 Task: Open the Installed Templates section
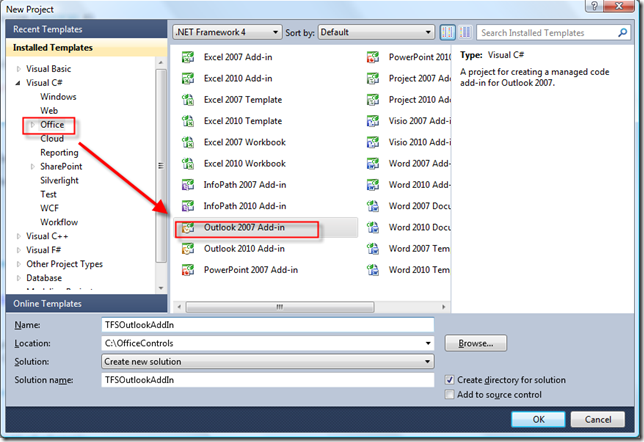click(x=87, y=48)
